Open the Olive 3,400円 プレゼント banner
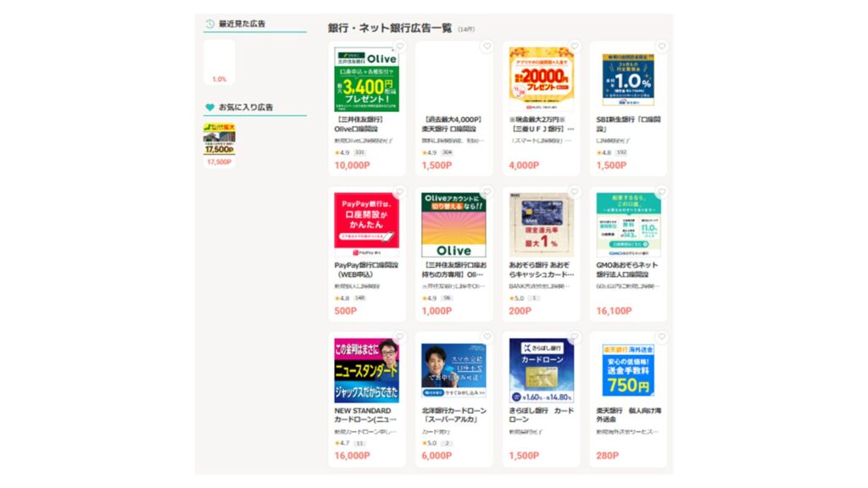Viewport: 868px width, 488px height. click(366, 79)
